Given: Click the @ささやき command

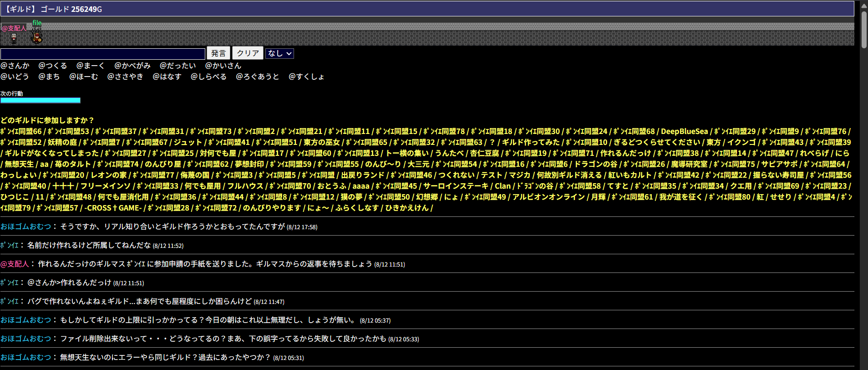Looking at the screenshot, I should click(125, 77).
